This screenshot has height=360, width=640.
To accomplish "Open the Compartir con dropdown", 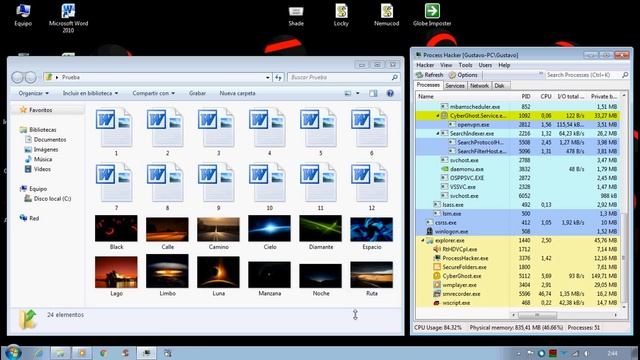I will tap(153, 93).
